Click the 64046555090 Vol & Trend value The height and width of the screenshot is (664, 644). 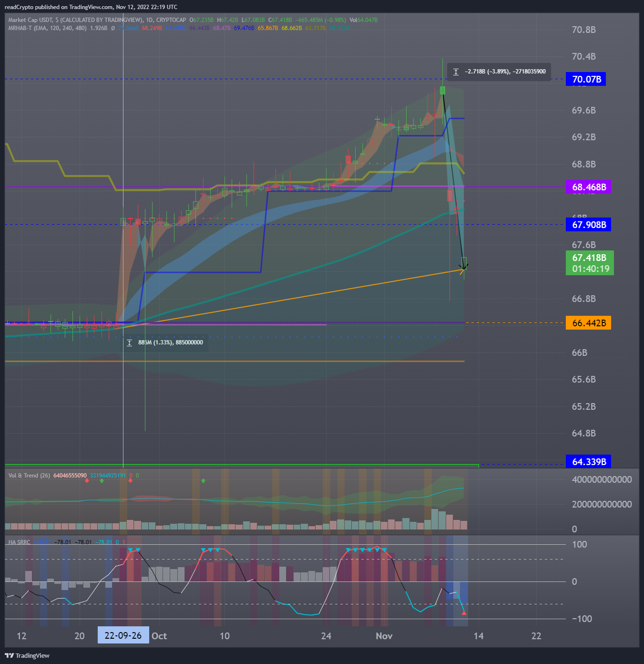coord(70,476)
